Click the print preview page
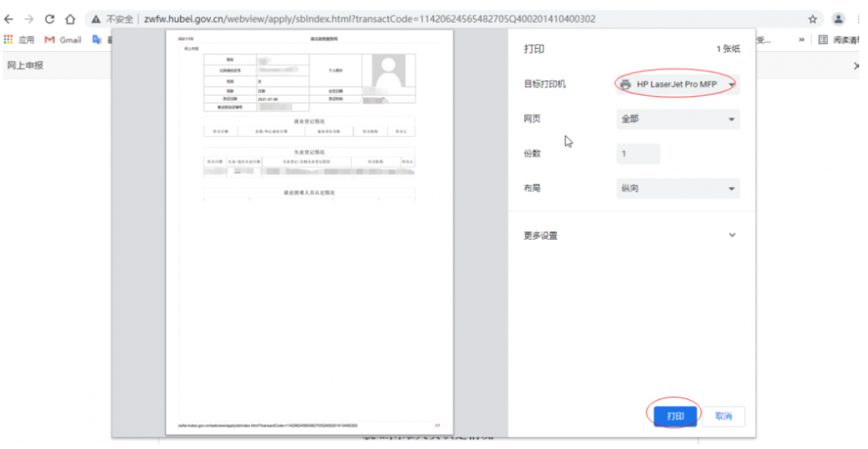The width and height of the screenshot is (868, 449). [309, 232]
